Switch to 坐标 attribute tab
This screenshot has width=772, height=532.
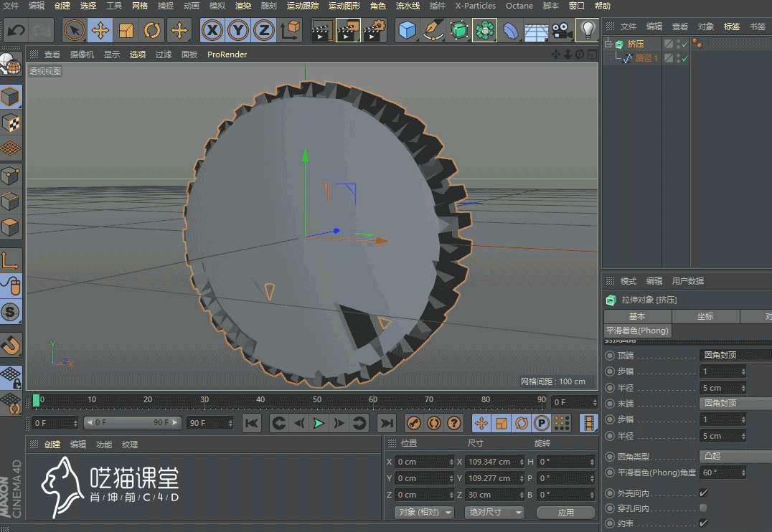pyautogui.click(x=705, y=316)
